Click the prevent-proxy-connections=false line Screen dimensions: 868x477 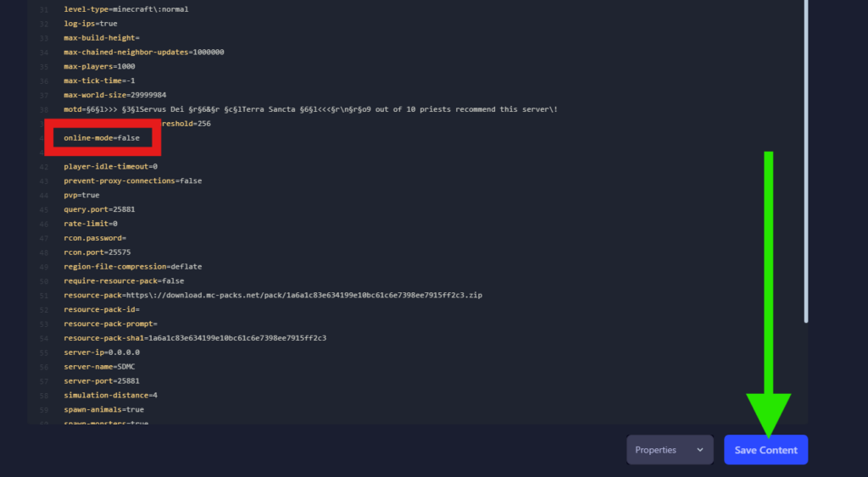coord(132,180)
